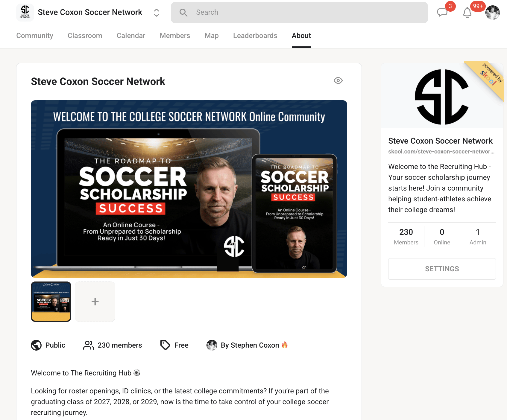507x420 pixels.
Task: Go to the Leaderboards tab
Action: 255,36
